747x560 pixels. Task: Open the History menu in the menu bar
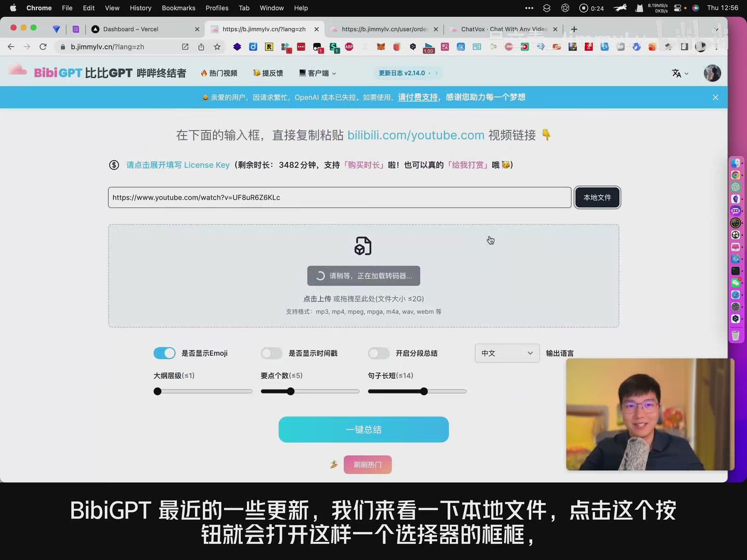click(x=140, y=8)
